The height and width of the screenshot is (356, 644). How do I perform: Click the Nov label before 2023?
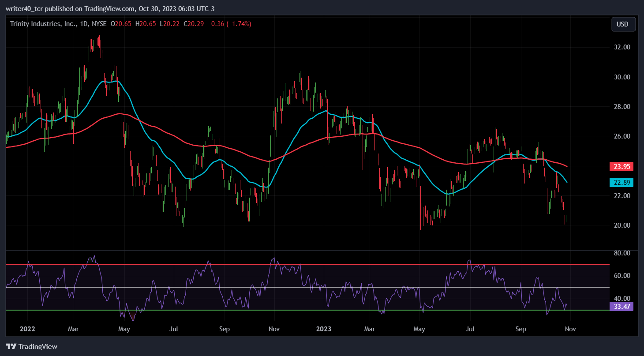tap(274, 329)
